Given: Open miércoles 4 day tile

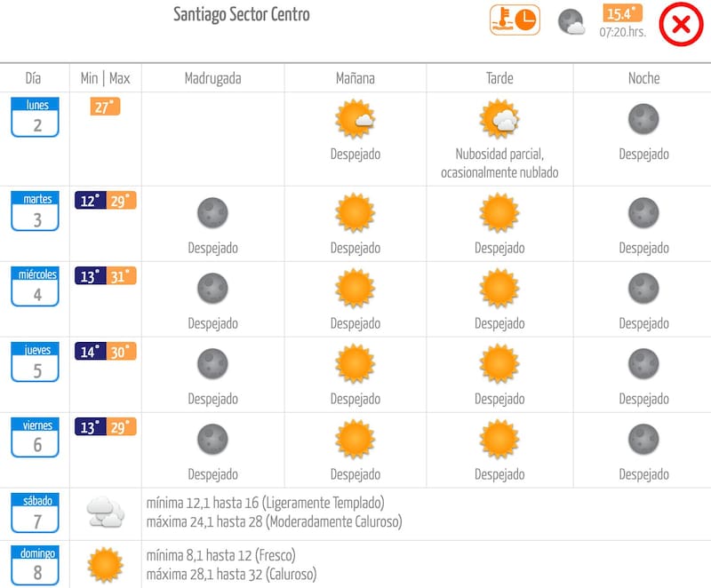Looking at the screenshot, I should [x=36, y=287].
